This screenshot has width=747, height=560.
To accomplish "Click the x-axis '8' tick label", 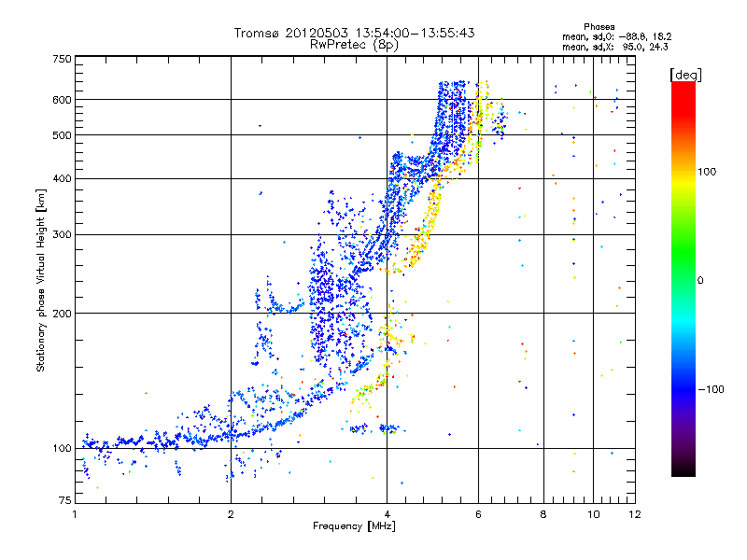I will pos(543,514).
